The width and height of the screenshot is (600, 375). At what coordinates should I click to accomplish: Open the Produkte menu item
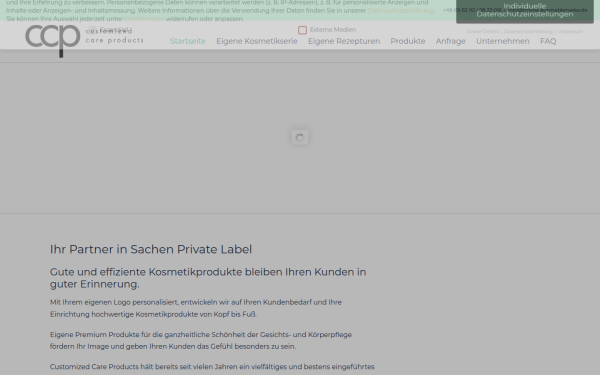408,41
